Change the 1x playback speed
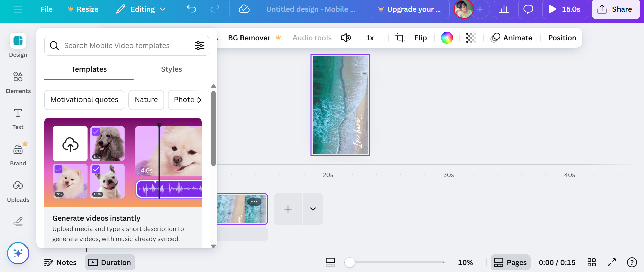The image size is (644, 272). coord(370,38)
